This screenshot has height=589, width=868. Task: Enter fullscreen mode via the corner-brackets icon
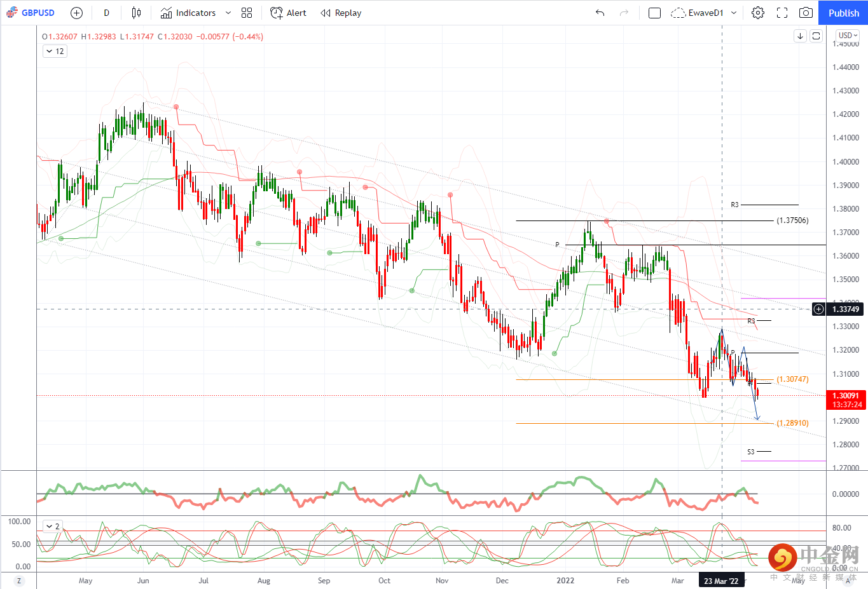point(782,13)
